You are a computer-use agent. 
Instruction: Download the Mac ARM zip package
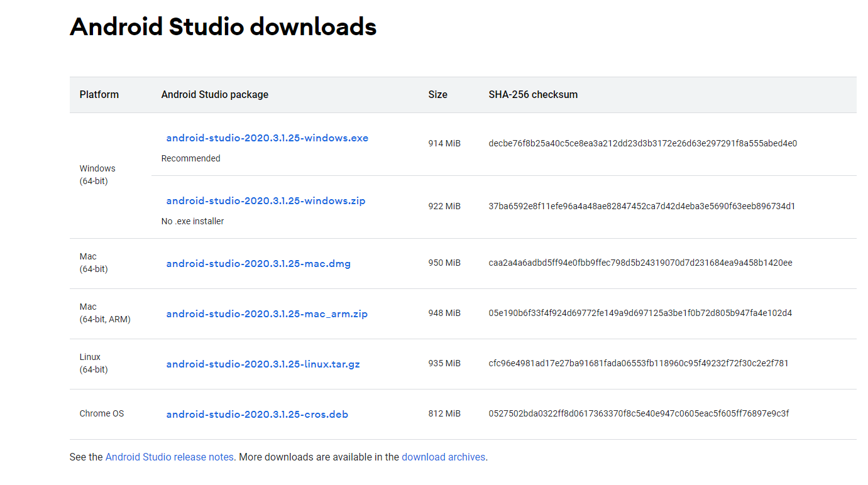266,313
